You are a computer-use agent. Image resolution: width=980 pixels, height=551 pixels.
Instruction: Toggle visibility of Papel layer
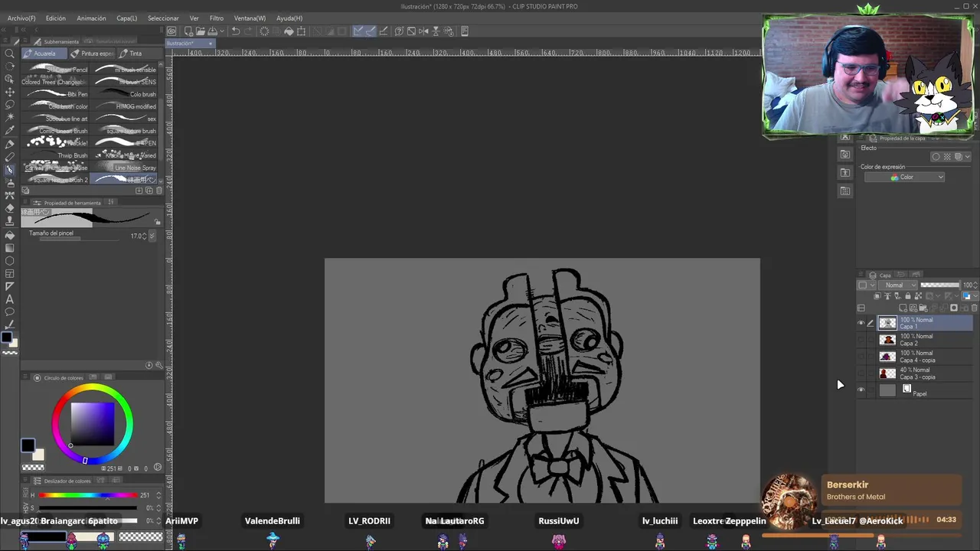[861, 390]
